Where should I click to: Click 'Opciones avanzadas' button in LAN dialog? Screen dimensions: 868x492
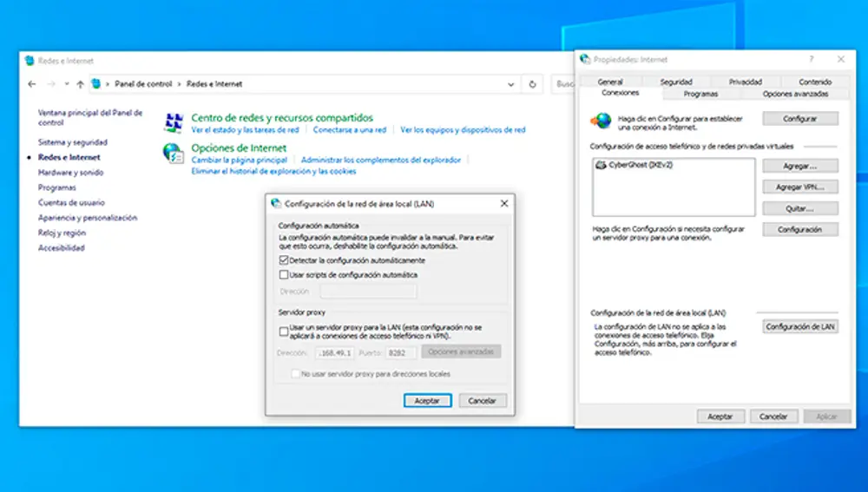pos(461,352)
